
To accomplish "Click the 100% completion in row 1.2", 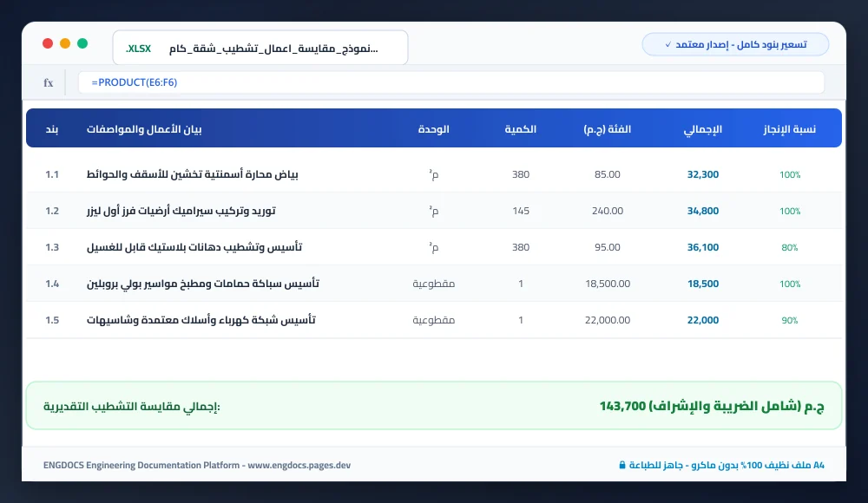I will coord(790,212).
